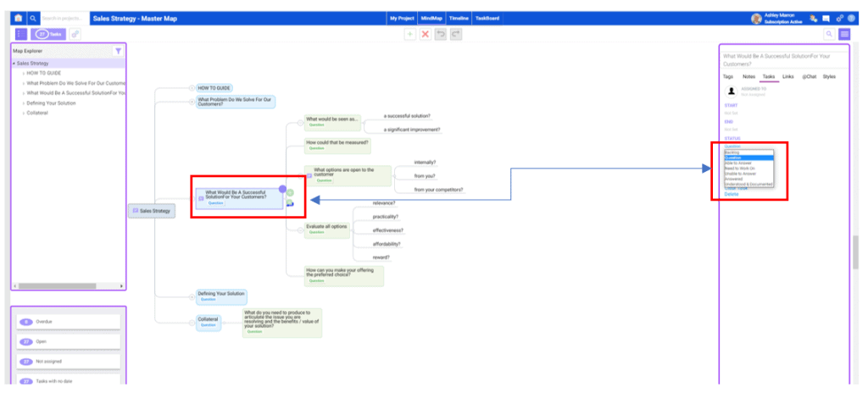Open the help question mark icon

coord(851,19)
